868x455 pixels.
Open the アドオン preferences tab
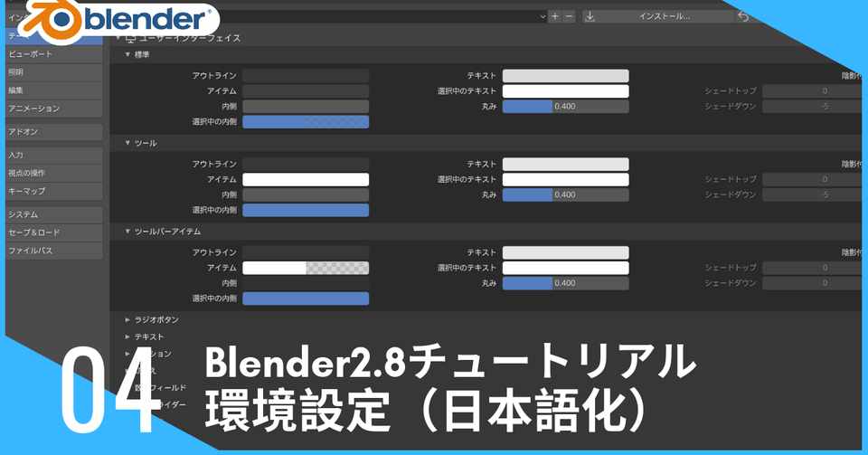coord(53,132)
